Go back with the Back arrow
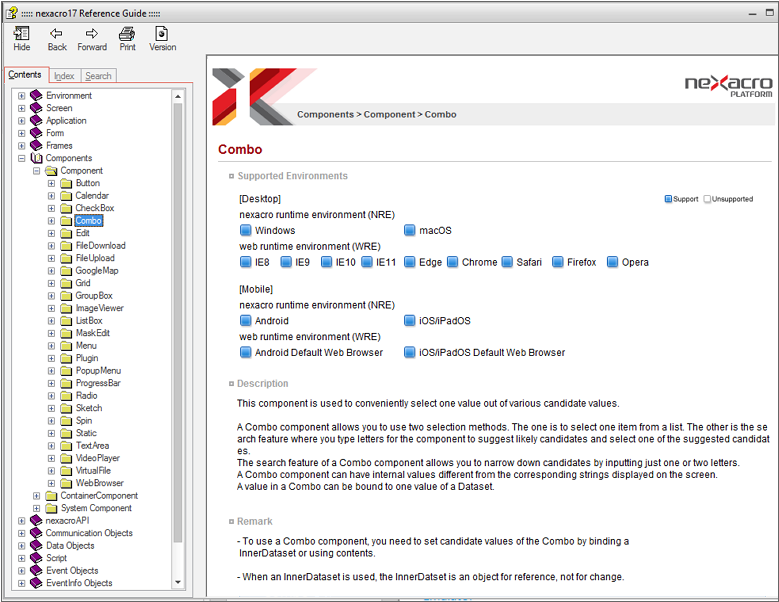The width and height of the screenshot is (779, 602). tap(56, 33)
